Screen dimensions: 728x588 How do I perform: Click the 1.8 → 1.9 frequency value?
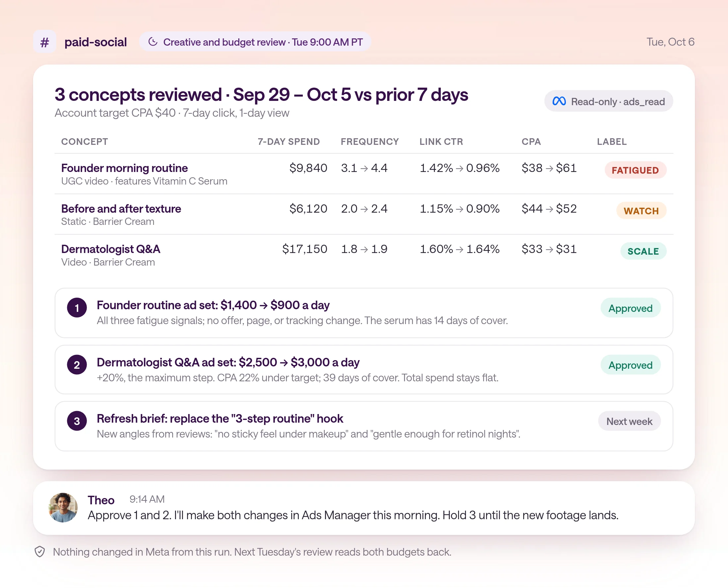[364, 249]
